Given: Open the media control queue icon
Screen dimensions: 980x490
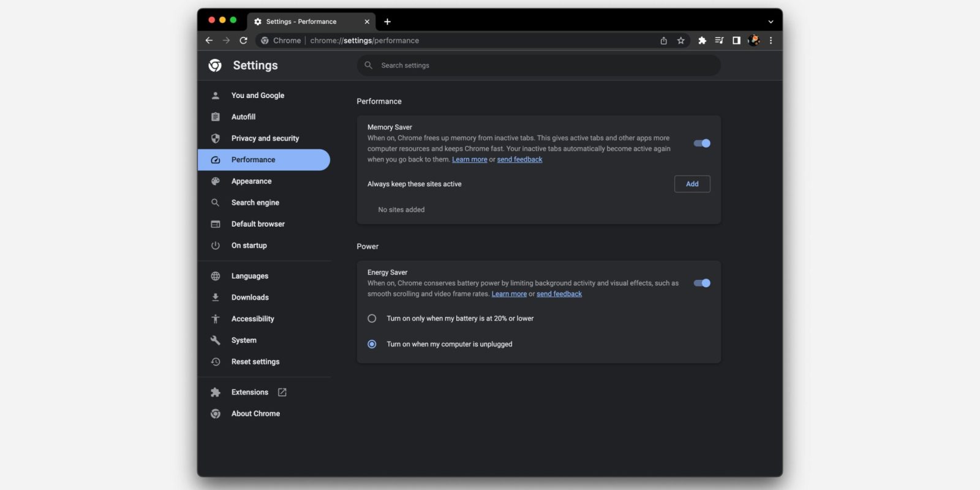Looking at the screenshot, I should (x=719, y=40).
